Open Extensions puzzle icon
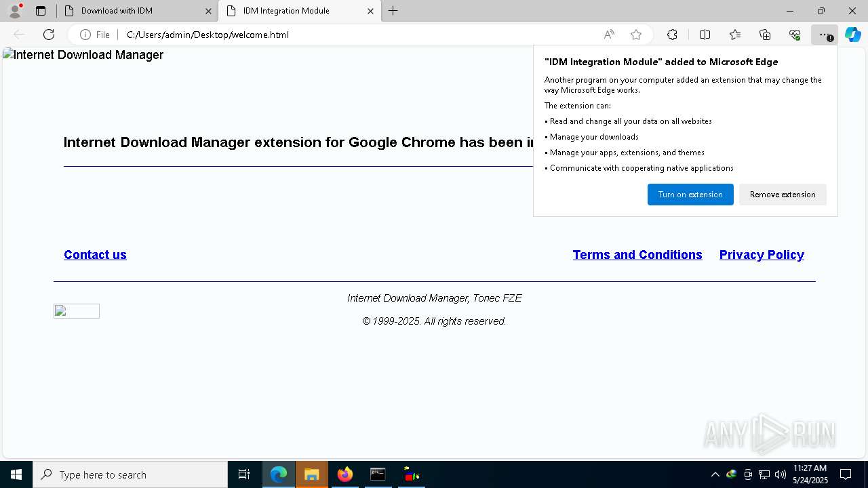 pyautogui.click(x=672, y=35)
